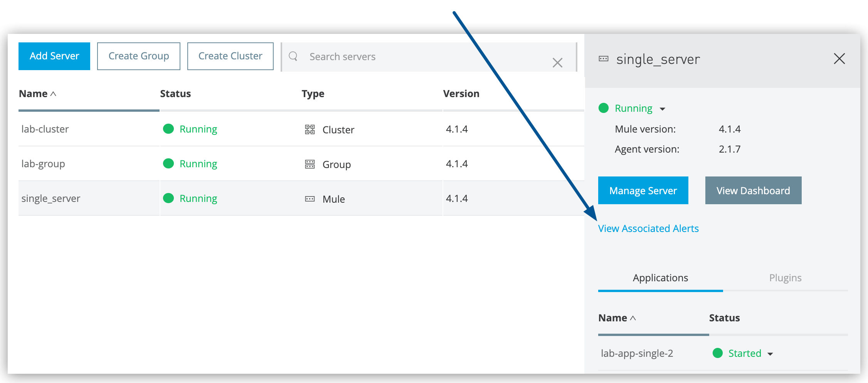Click the green status dot for lab-group
The height and width of the screenshot is (383, 868).
click(168, 163)
